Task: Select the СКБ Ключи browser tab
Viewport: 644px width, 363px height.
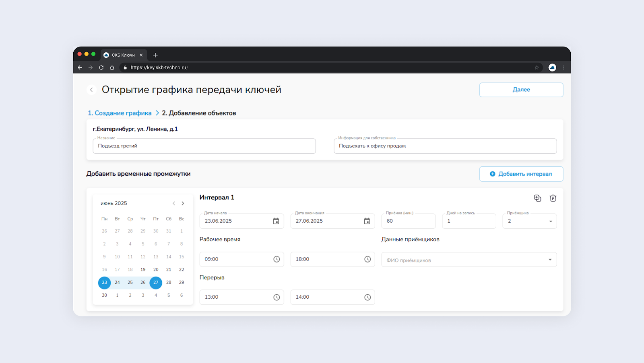Action: [123, 55]
